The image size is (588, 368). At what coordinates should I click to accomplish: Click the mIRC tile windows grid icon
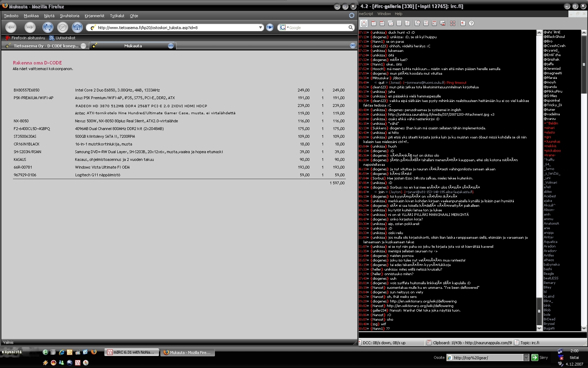pyautogui.click(x=453, y=23)
